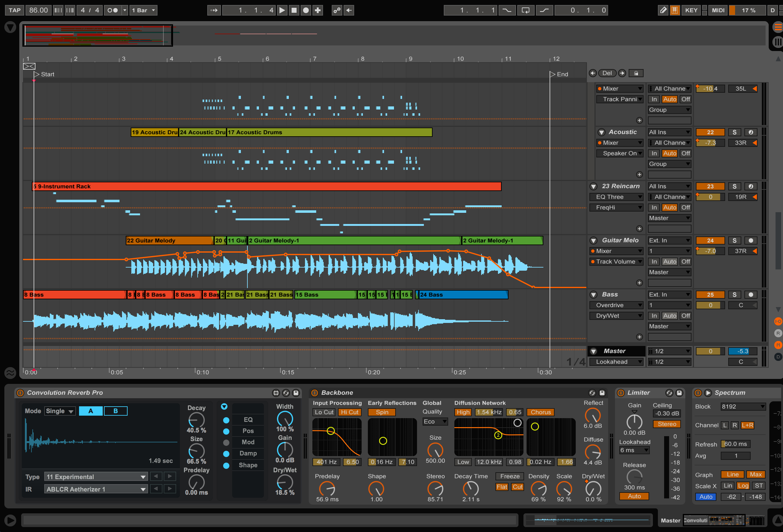Viewport: 783px width, 532px height.
Task: Toggle the lock envelopes icon
Action: [x=636, y=73]
